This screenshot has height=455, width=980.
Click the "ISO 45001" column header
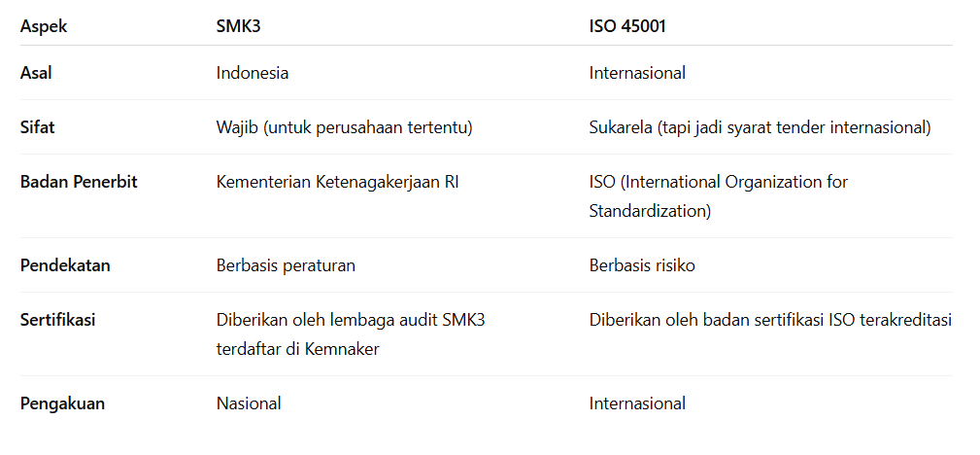[x=627, y=26]
